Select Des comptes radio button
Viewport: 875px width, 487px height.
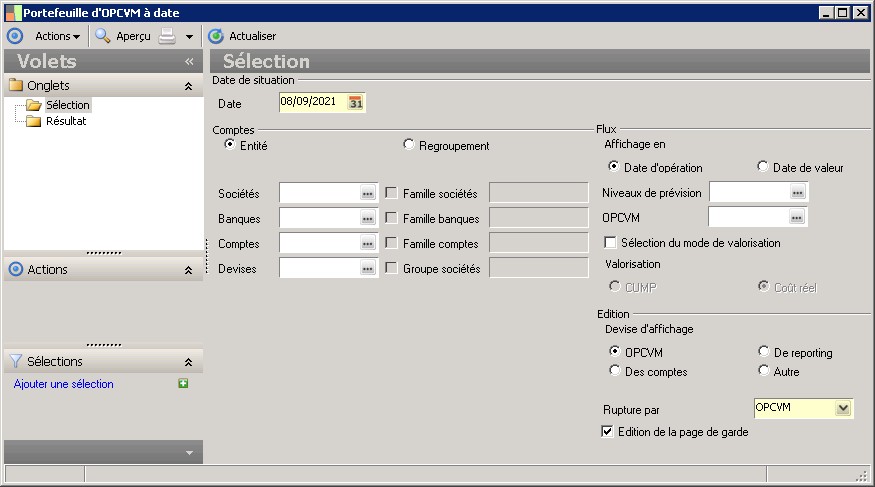614,370
